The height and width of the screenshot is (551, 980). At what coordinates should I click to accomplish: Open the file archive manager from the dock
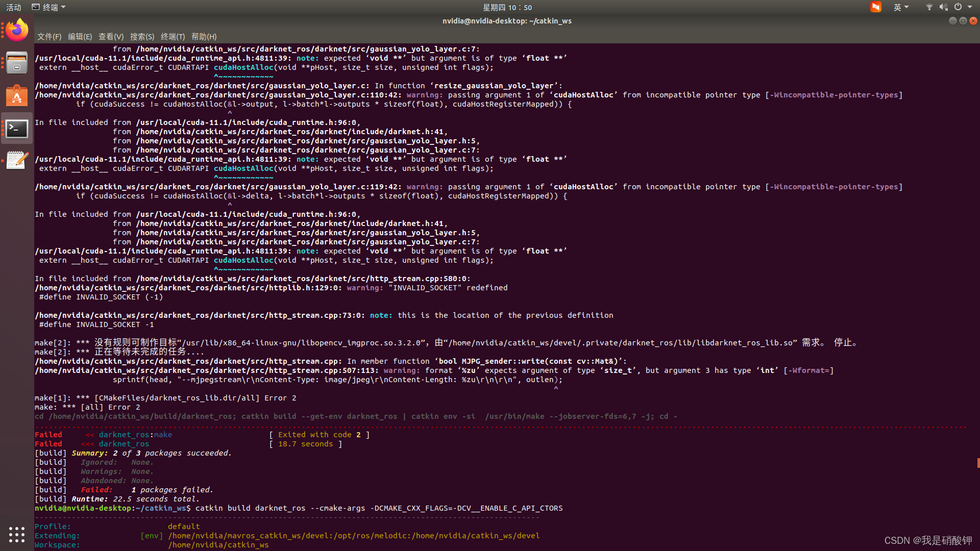coord(17,62)
